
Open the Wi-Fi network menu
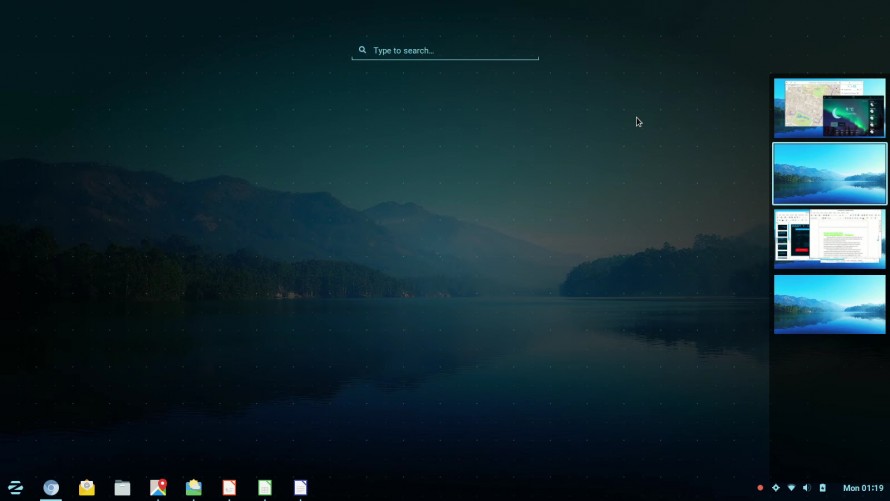click(x=791, y=488)
